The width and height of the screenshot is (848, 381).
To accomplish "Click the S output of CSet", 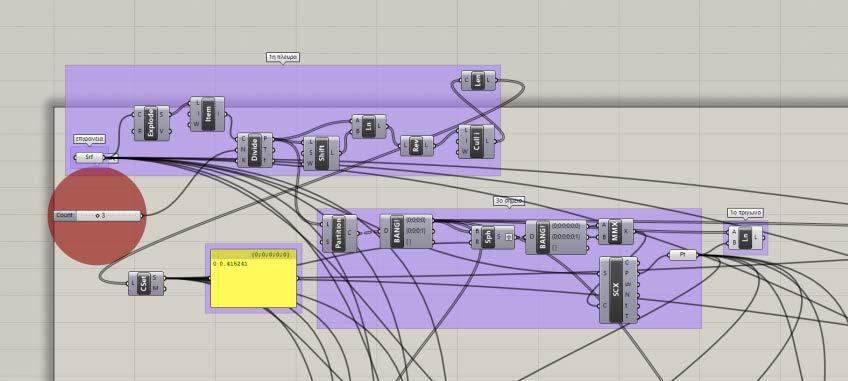I will [x=156, y=278].
